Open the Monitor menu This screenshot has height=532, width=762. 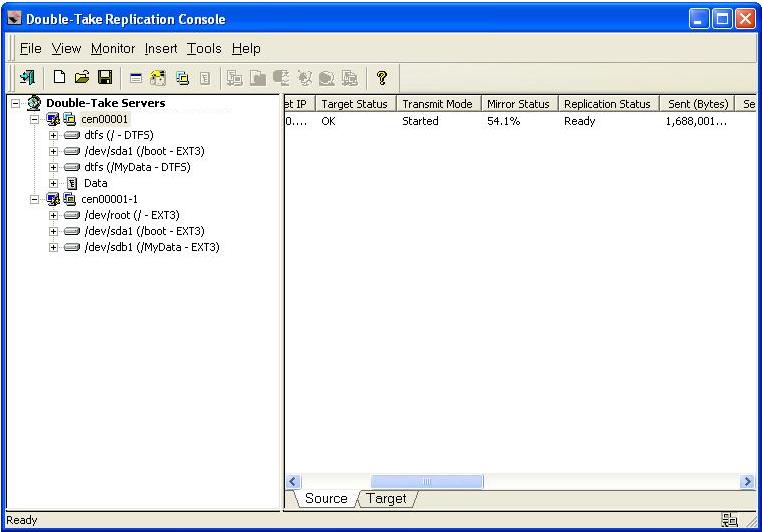[112, 48]
